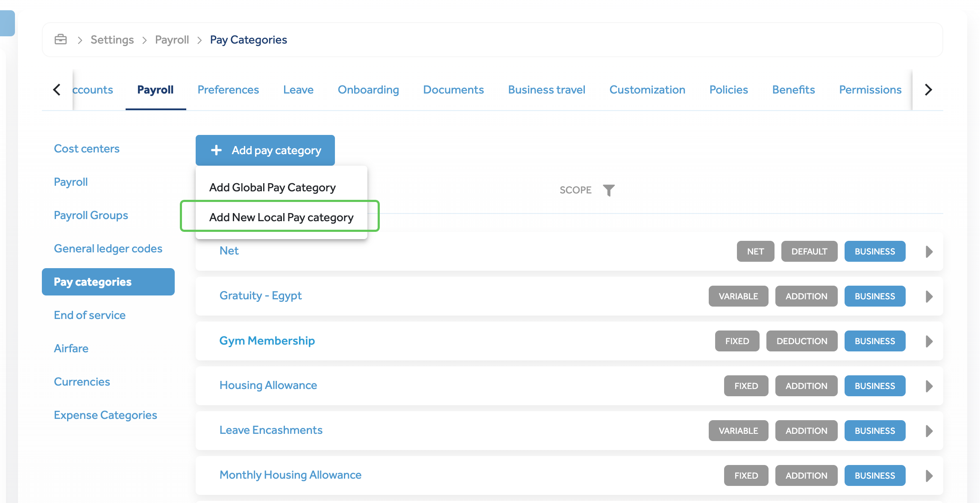The height and width of the screenshot is (503, 980).
Task: Click the briefcase icon in the breadcrumb
Action: pos(60,39)
